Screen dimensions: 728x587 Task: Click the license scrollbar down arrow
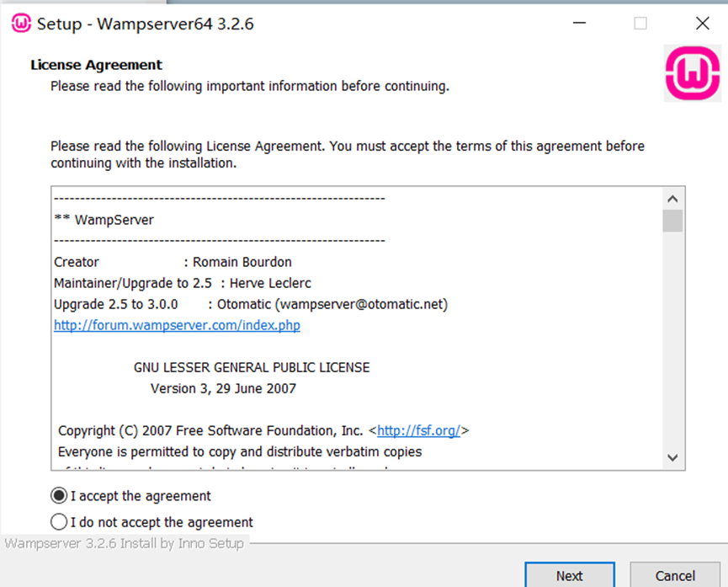tap(672, 457)
